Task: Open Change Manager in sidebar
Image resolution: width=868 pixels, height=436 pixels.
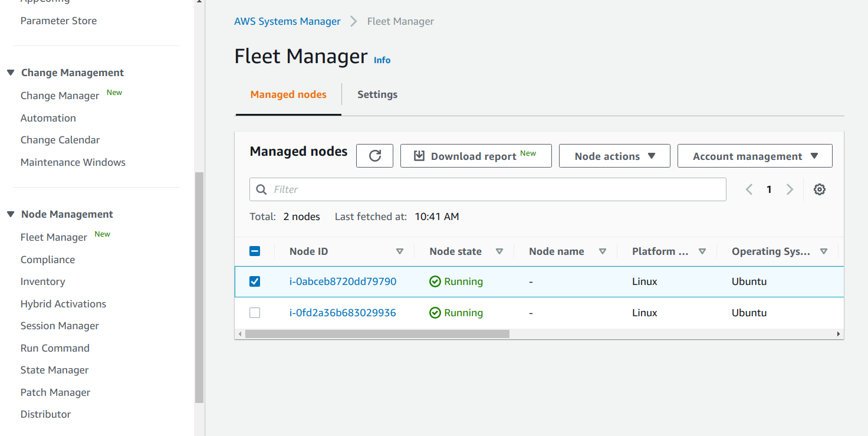Action: [60, 96]
